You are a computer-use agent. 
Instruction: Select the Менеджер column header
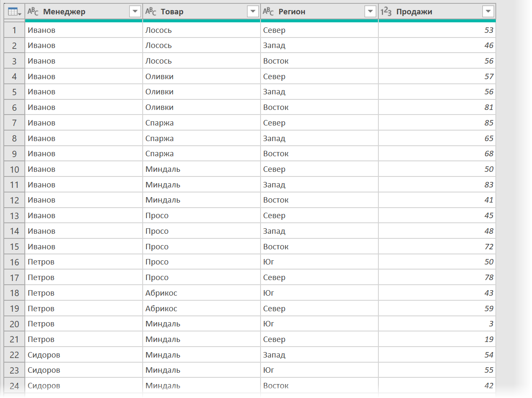point(84,12)
